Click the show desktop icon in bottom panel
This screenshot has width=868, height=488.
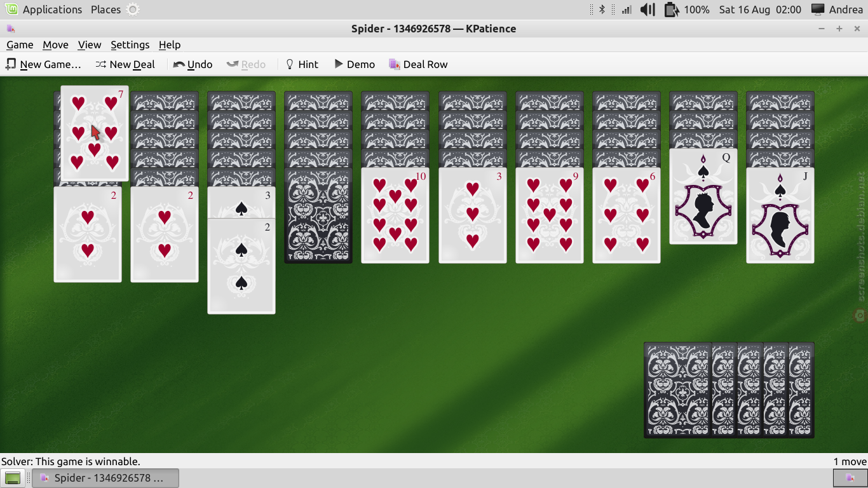13,478
